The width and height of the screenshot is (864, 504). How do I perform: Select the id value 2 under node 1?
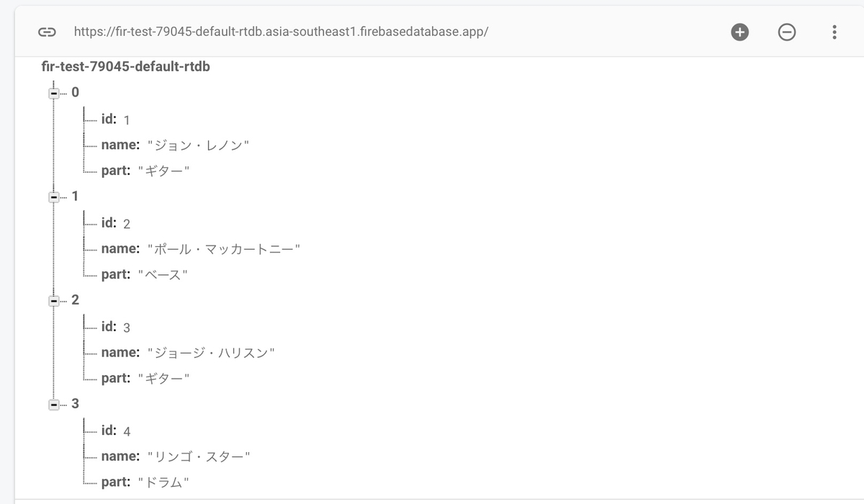(x=127, y=222)
